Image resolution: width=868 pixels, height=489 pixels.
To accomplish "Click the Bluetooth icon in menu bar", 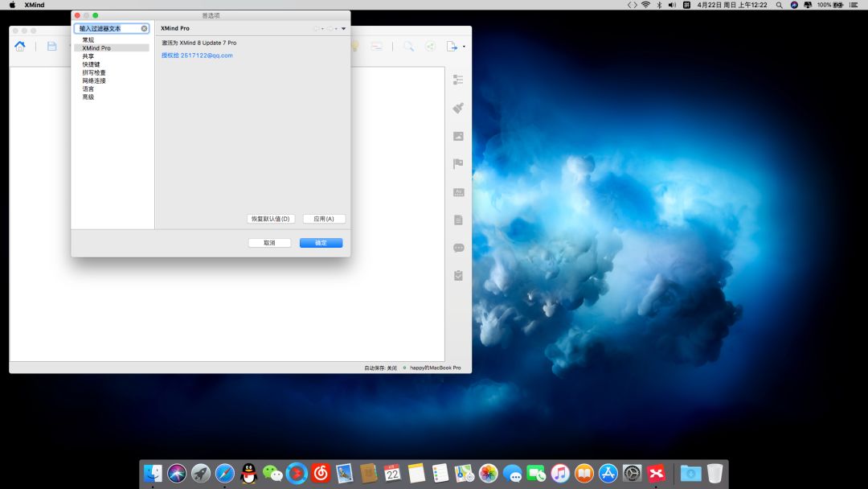I will pyautogui.click(x=659, y=5).
